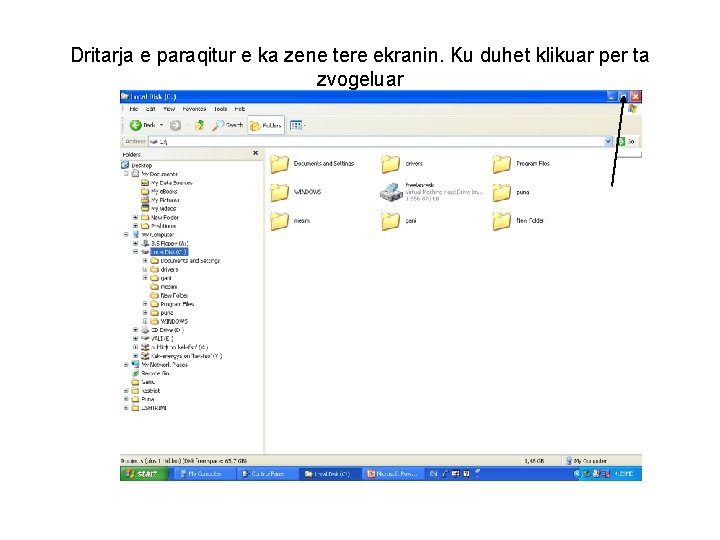The width and height of the screenshot is (720, 540).
Task: Collapse the Local Disk (C:) tree node
Action: (x=135, y=252)
